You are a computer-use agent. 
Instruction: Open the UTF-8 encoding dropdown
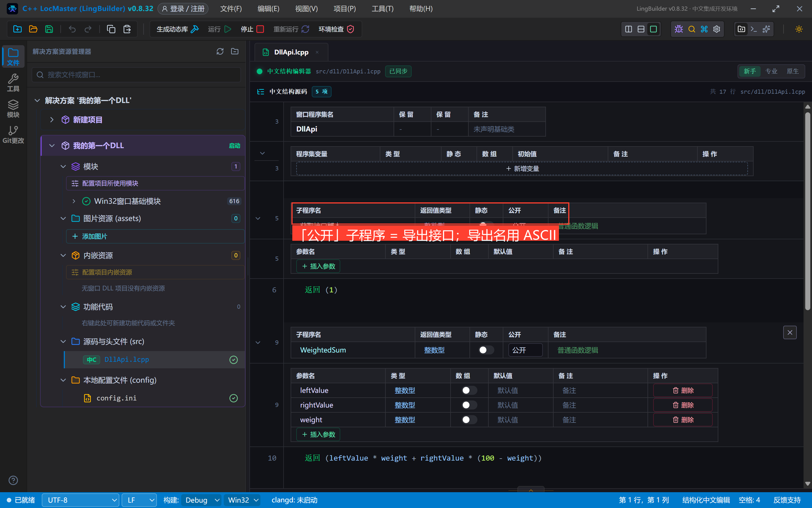[x=81, y=500]
